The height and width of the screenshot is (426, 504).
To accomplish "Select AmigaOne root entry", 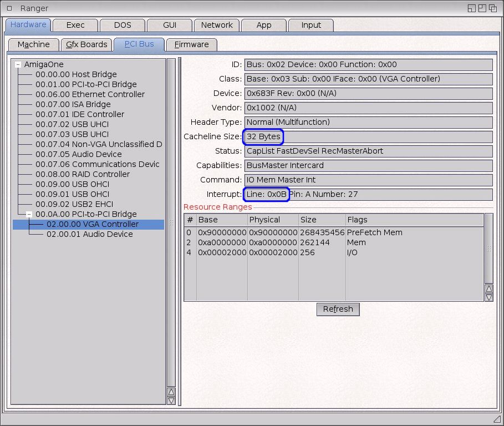I will tap(44, 64).
